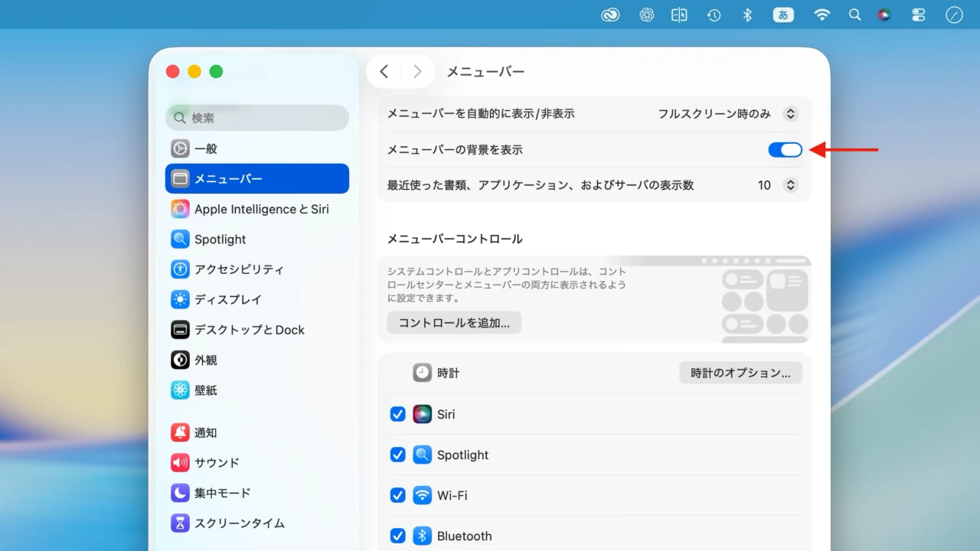Open the Japanese input source menu
The image size is (980, 551).
click(x=783, y=15)
